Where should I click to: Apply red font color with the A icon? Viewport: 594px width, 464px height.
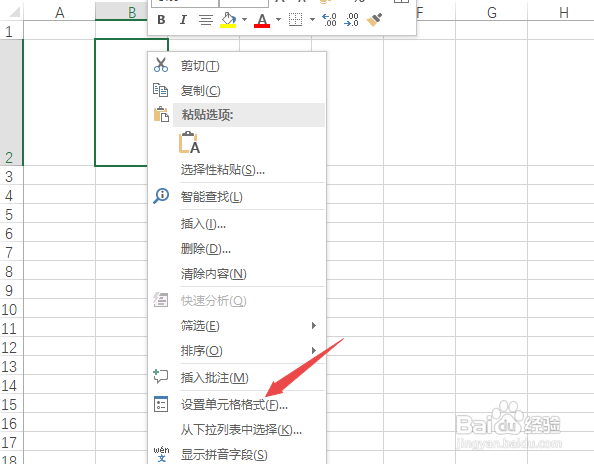(262, 20)
